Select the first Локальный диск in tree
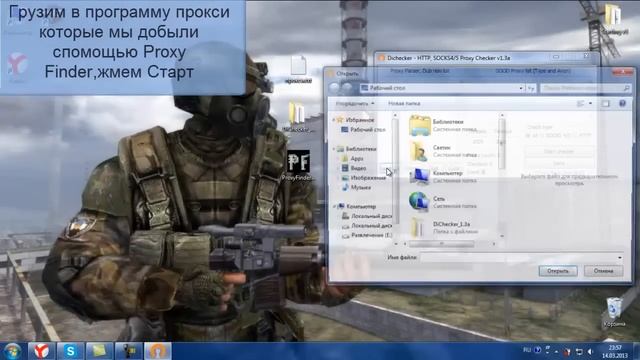This screenshot has width=640, height=360. coord(371,216)
